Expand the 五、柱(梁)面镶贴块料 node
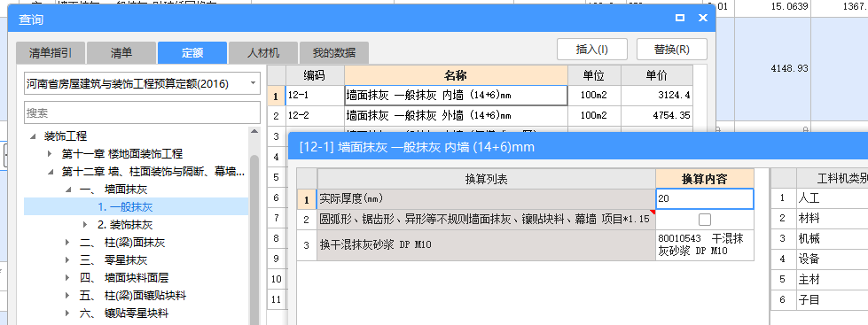 (x=68, y=296)
